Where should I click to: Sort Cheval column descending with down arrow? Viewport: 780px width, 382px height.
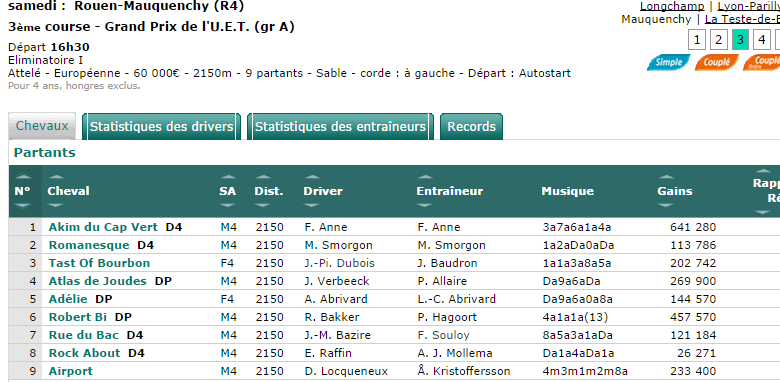pos(56,205)
